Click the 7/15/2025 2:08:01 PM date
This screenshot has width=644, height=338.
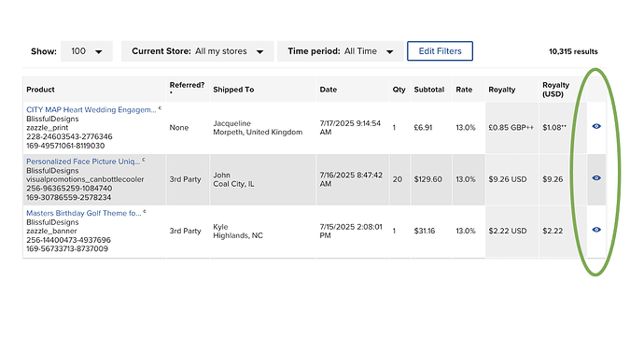(x=351, y=232)
